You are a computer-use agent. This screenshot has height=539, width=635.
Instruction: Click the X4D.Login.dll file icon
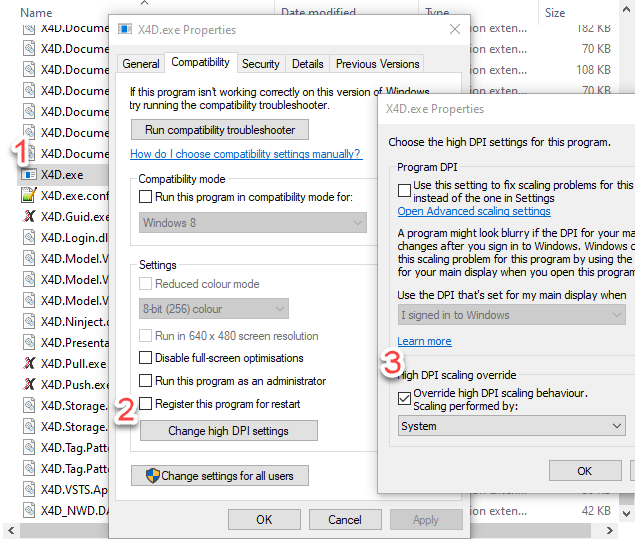tap(29, 237)
